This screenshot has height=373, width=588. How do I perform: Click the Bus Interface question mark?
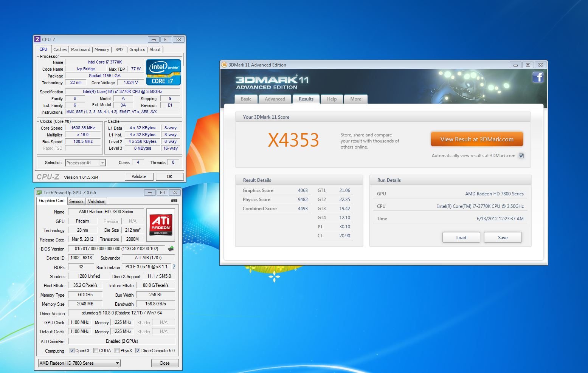tap(174, 267)
